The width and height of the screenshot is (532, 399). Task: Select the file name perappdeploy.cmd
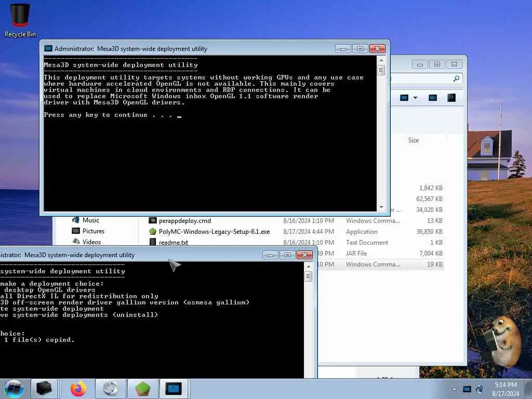(x=185, y=221)
